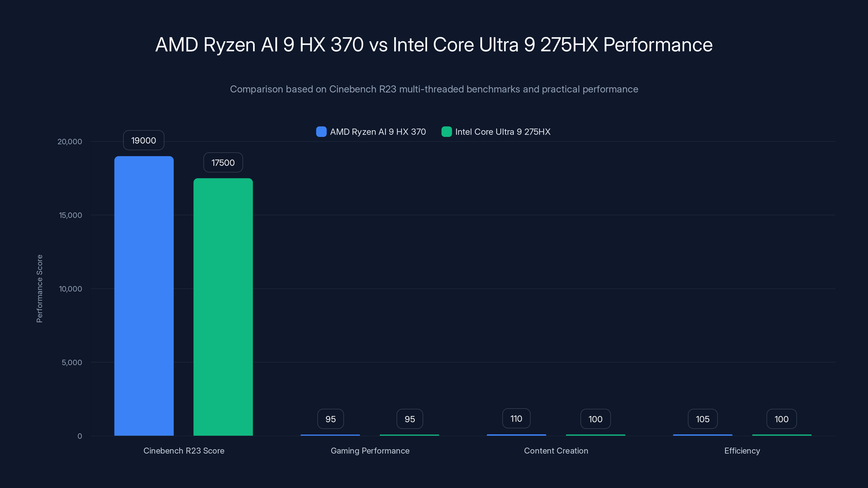
Task: Click the Gaming Performance category label
Action: pos(370,451)
